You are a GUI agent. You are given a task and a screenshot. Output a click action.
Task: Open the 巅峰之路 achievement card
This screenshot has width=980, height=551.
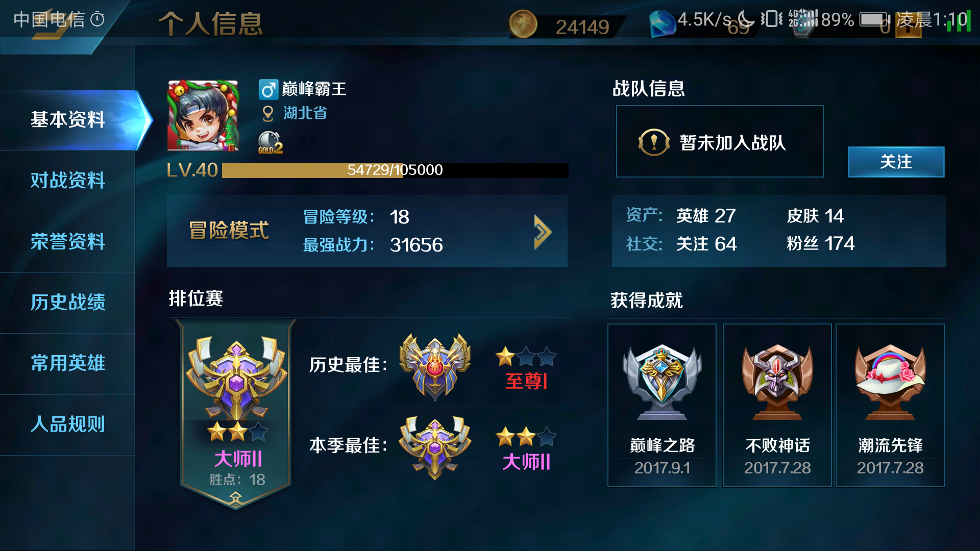click(x=662, y=405)
